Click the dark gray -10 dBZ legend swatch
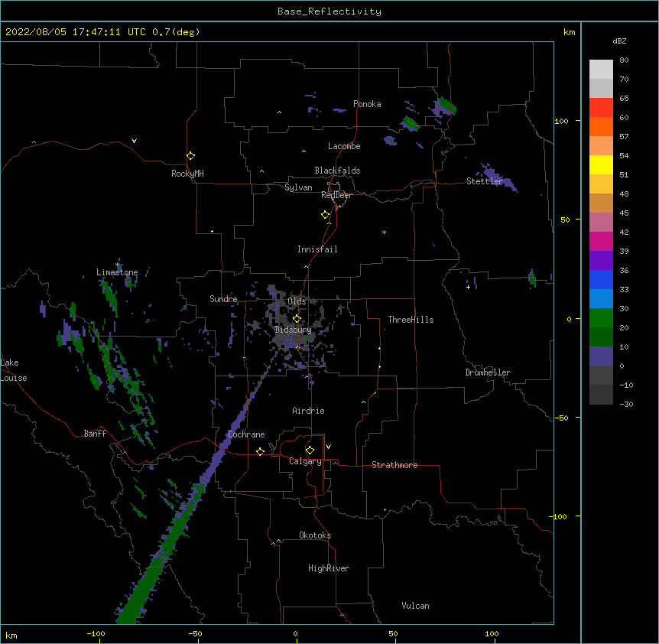 (x=601, y=395)
